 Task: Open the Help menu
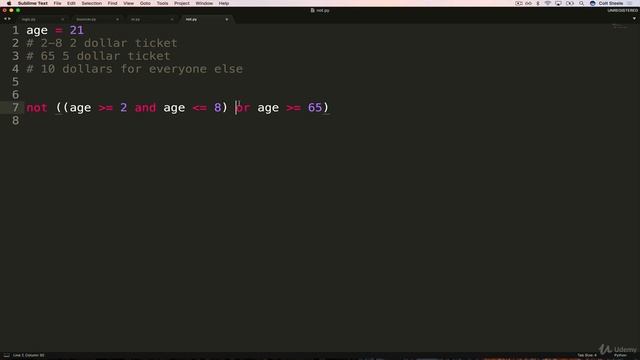(224, 3)
